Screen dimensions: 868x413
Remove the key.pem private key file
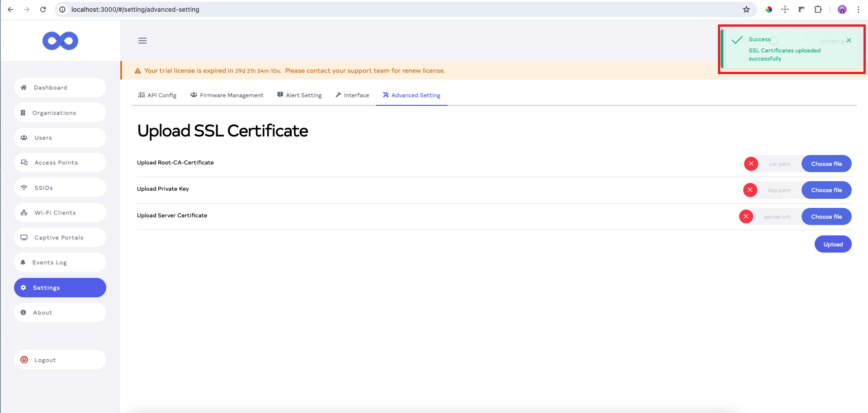750,190
